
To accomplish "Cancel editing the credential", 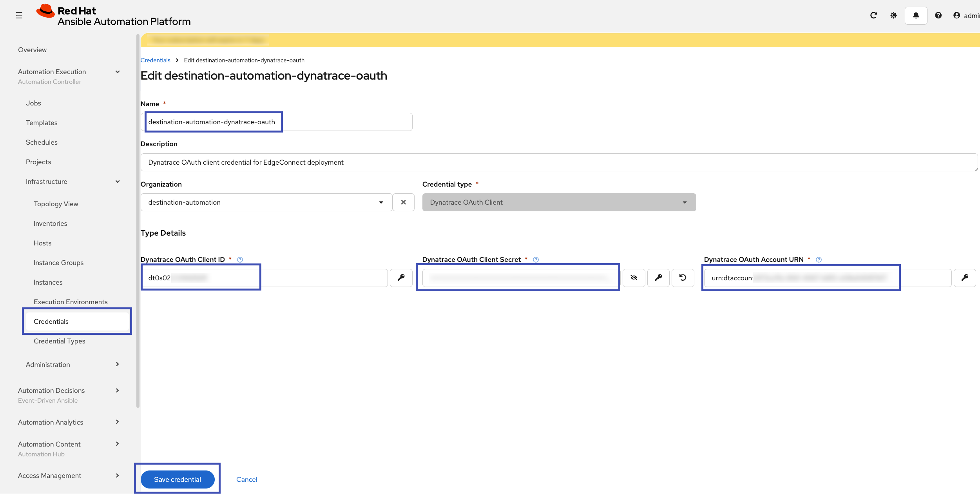I will click(246, 479).
